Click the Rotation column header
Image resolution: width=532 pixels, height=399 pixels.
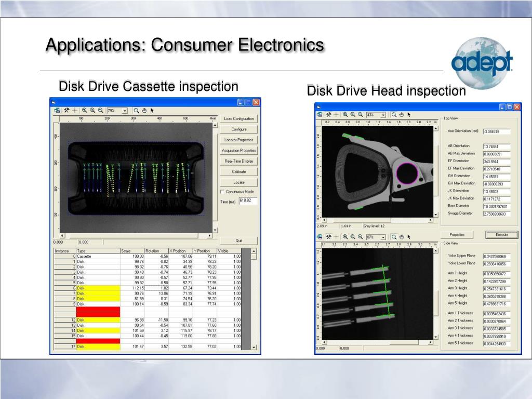pos(156,251)
